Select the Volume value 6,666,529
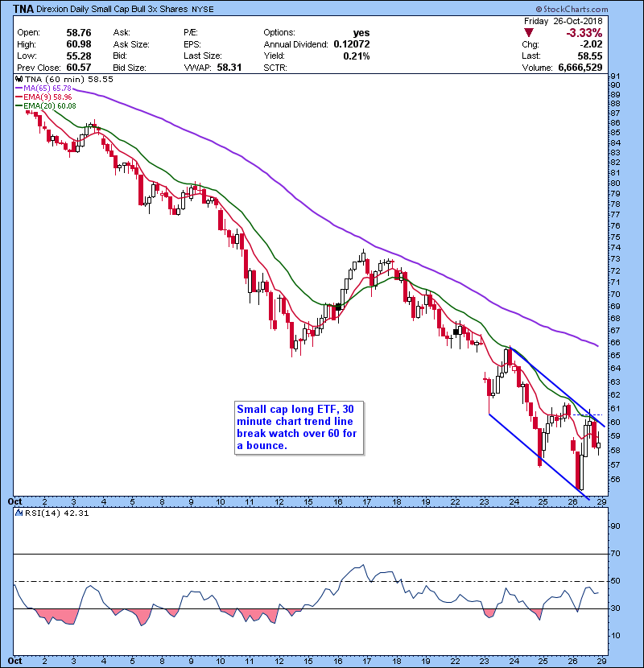This screenshot has height=668, width=644. 580,68
